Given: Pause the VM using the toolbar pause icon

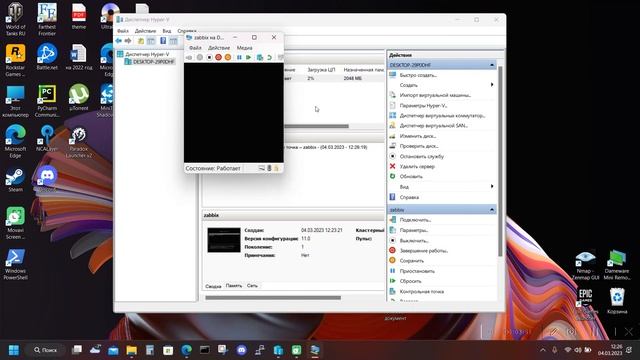Looking at the screenshot, I should coord(239,58).
